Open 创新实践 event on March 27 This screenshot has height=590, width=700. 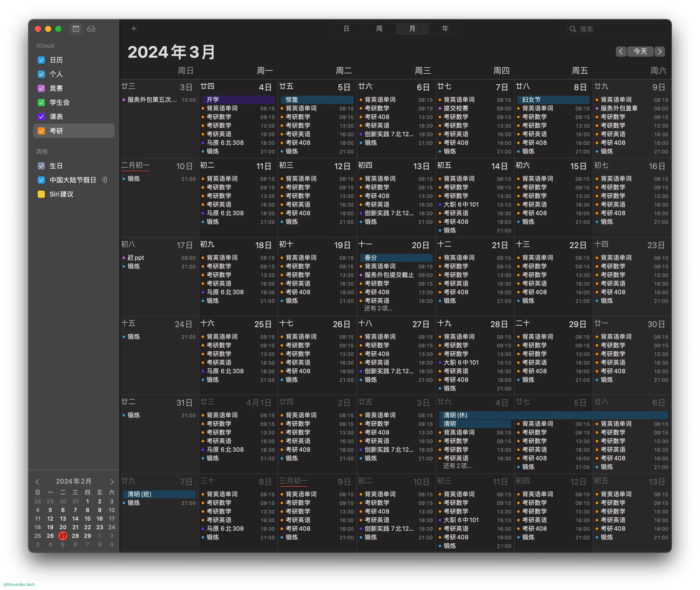396,371
